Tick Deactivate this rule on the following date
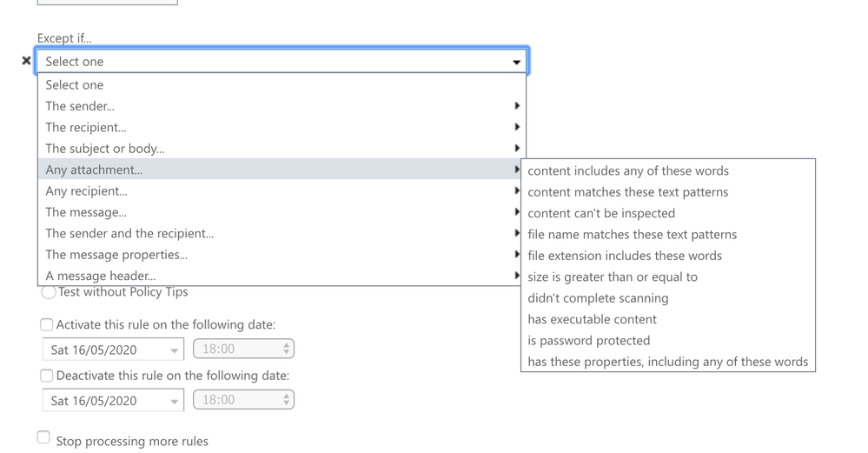Viewport: 868px width, 453px height. [47, 376]
